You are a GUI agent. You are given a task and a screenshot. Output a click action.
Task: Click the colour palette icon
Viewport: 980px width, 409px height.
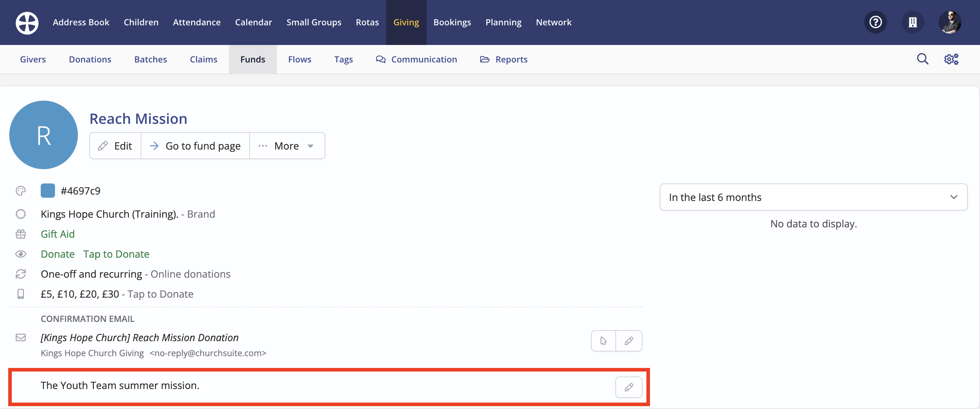point(21,191)
